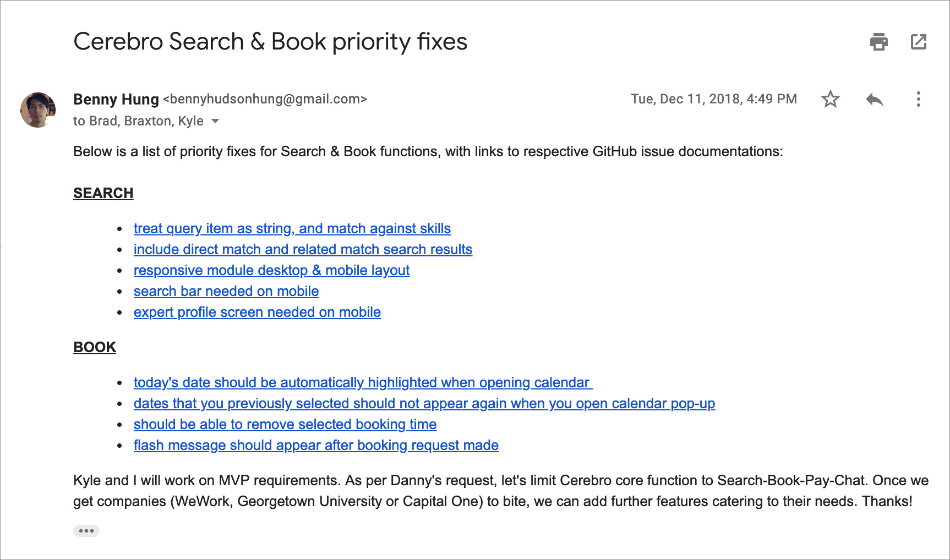Open the 'today's date should be automatically highlighted' link

pos(363,382)
